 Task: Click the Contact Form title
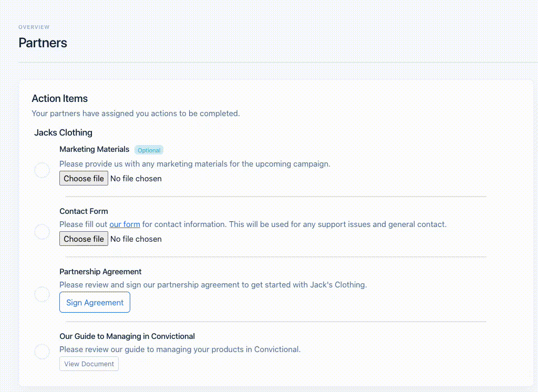coord(84,211)
